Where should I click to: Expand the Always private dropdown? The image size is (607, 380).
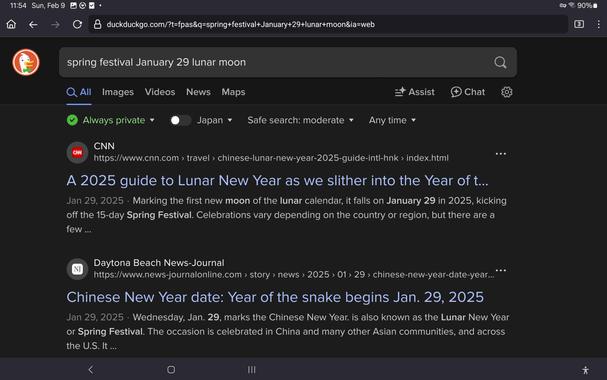point(111,120)
